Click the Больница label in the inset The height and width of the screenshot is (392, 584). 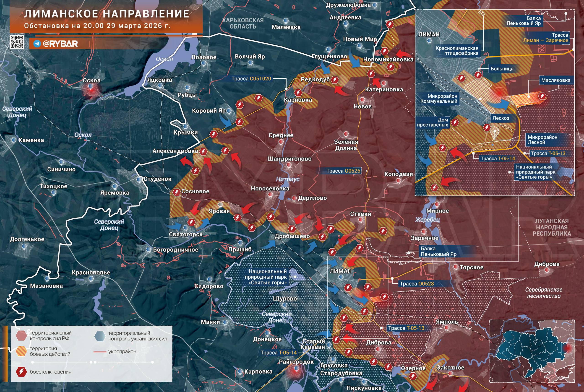[x=502, y=69]
